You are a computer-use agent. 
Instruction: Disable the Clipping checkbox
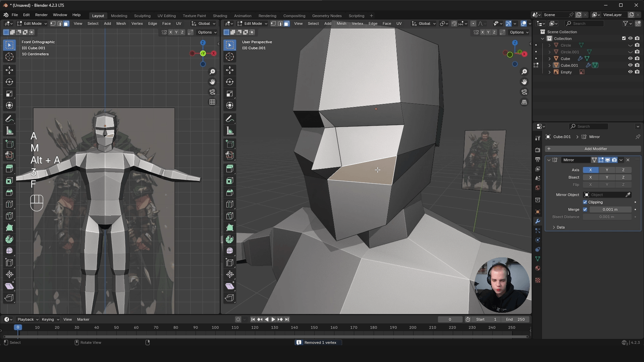[x=585, y=202]
